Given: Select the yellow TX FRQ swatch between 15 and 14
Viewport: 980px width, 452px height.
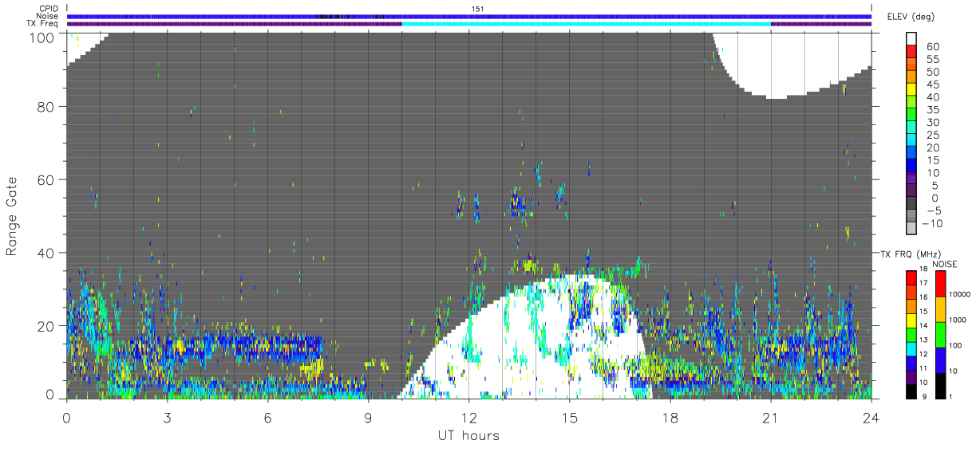Looking at the screenshot, I should (x=911, y=320).
